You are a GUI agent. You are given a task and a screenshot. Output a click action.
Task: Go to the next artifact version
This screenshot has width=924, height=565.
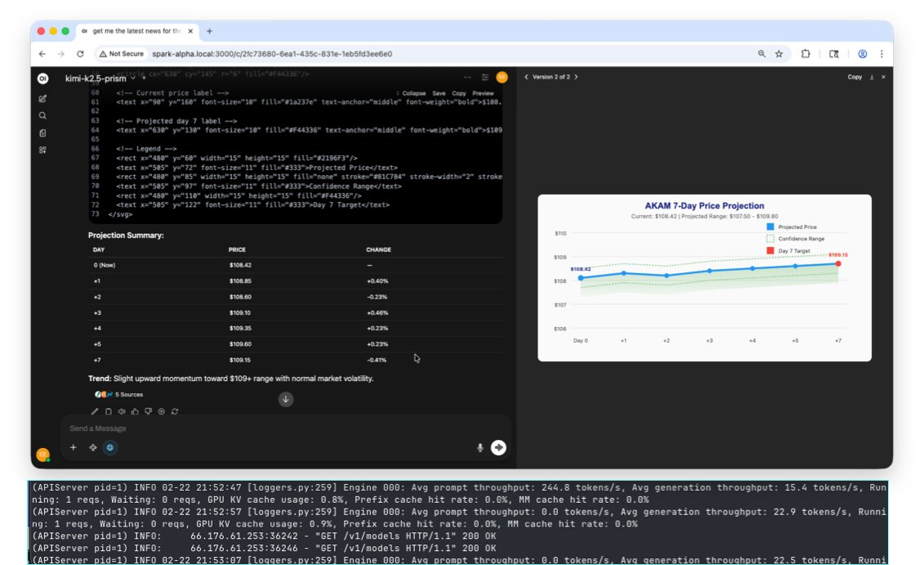click(576, 77)
